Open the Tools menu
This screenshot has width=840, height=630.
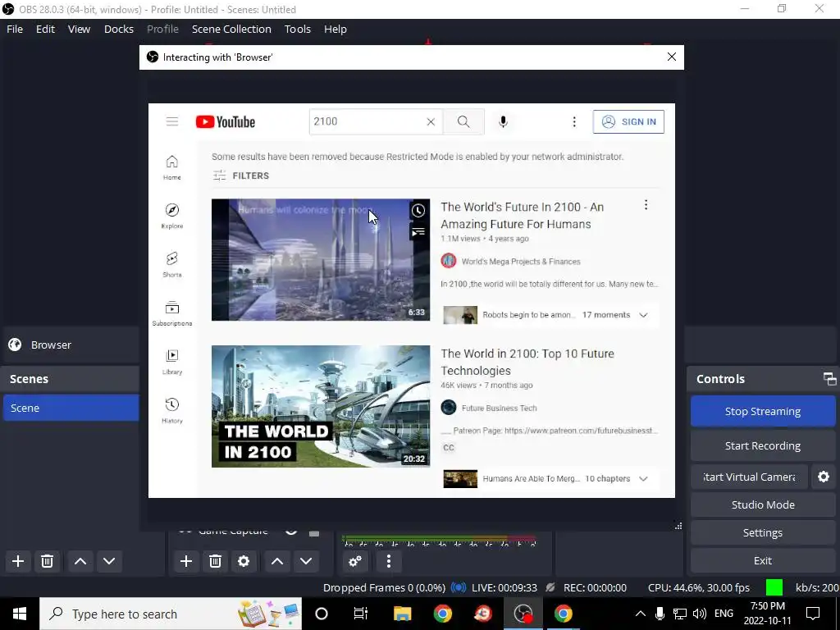[297, 29]
